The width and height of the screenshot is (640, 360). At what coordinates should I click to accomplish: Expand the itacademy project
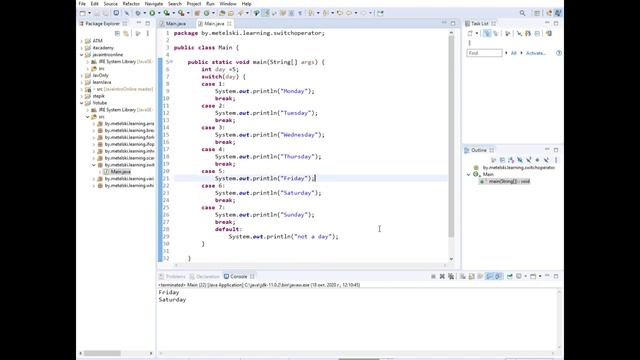(82, 48)
